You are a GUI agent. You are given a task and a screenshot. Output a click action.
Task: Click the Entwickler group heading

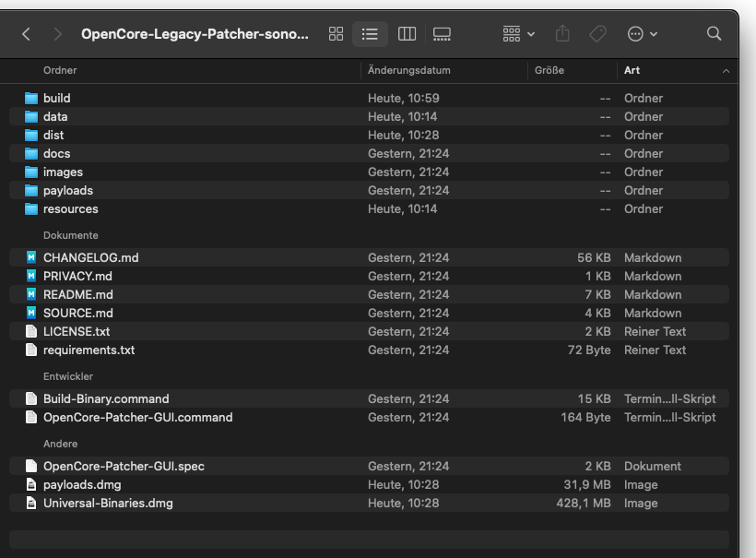pyautogui.click(x=68, y=376)
